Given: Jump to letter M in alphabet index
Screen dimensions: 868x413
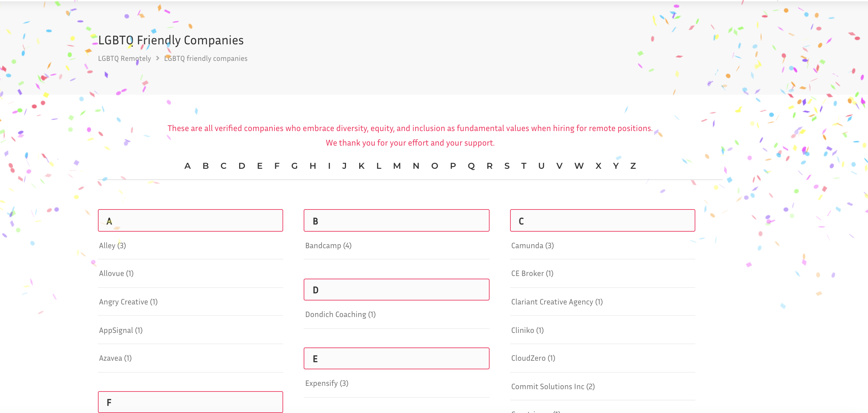Looking at the screenshot, I should pos(397,166).
